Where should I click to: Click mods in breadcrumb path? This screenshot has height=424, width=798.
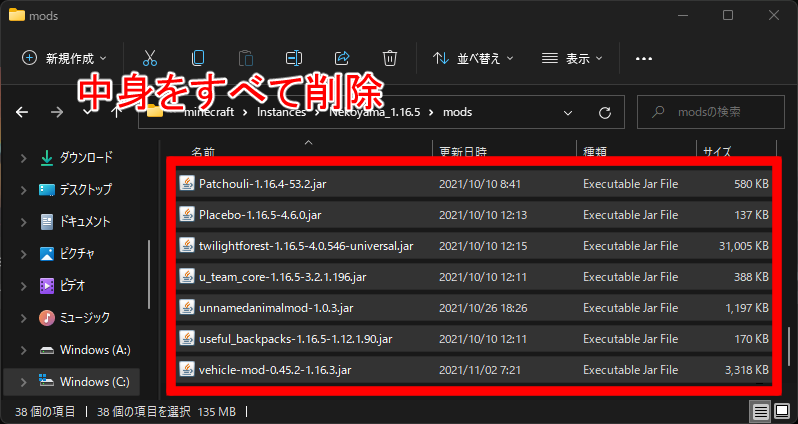click(x=458, y=112)
